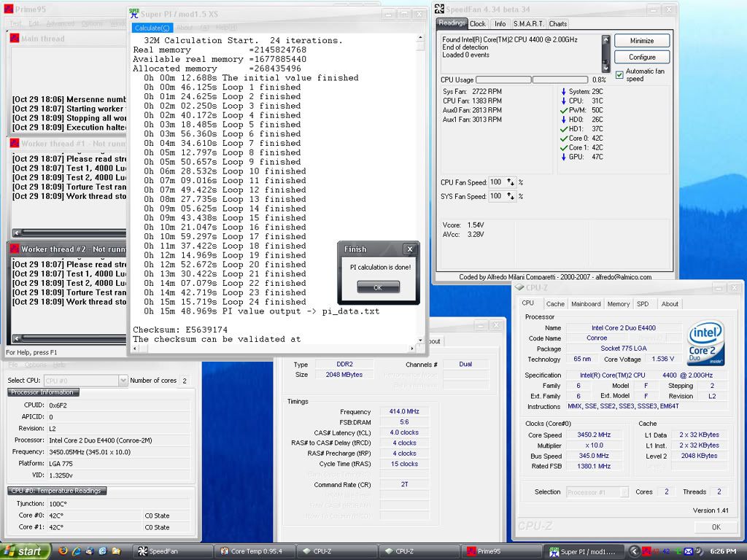Image resolution: width=747 pixels, height=560 pixels.
Task: Click the DRAM Frequency 414.0 MHz value
Action: coord(404,411)
